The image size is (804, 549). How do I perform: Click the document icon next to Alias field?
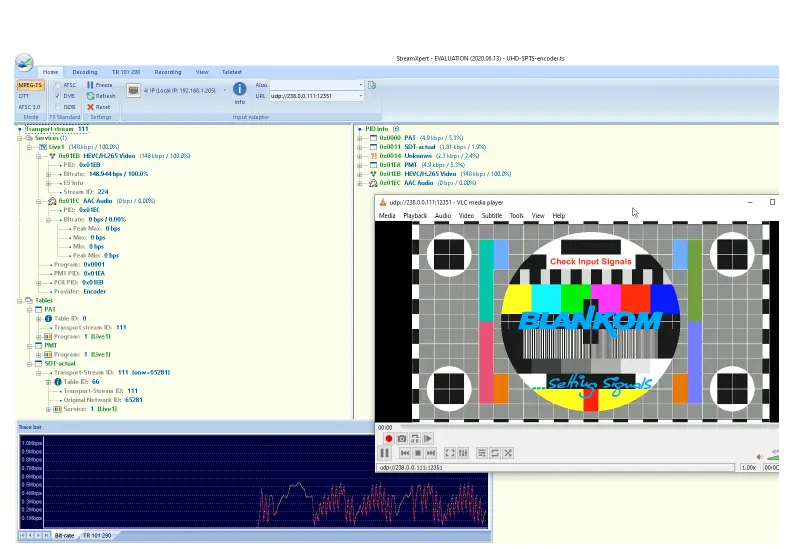pos(372,85)
